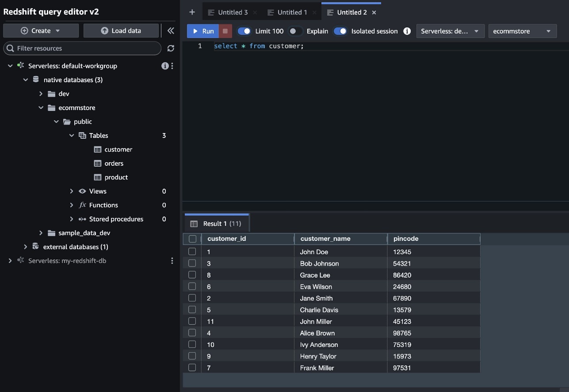The height and width of the screenshot is (392, 569).
Task: Focus the Filter resources search field
Action: click(82, 48)
